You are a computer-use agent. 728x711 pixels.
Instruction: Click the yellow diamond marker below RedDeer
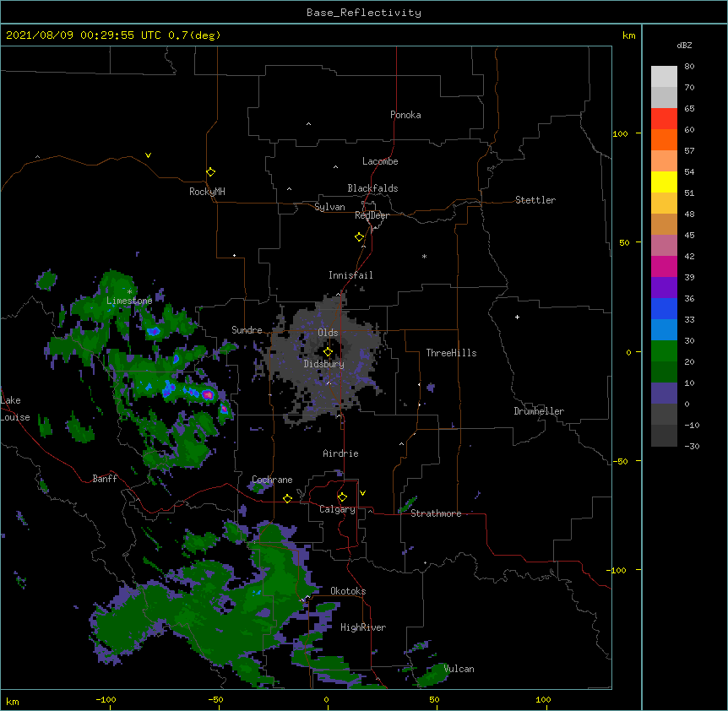coord(360,237)
